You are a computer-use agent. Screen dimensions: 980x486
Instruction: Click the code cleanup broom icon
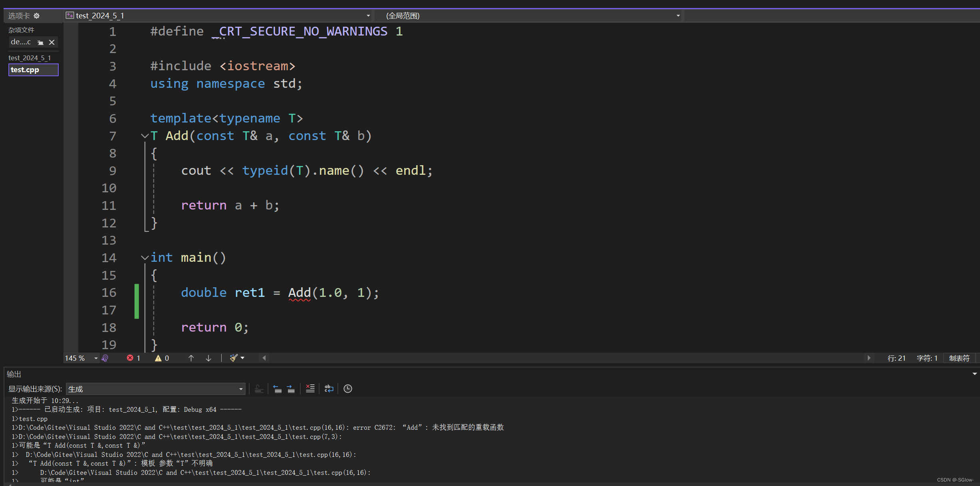(234, 358)
